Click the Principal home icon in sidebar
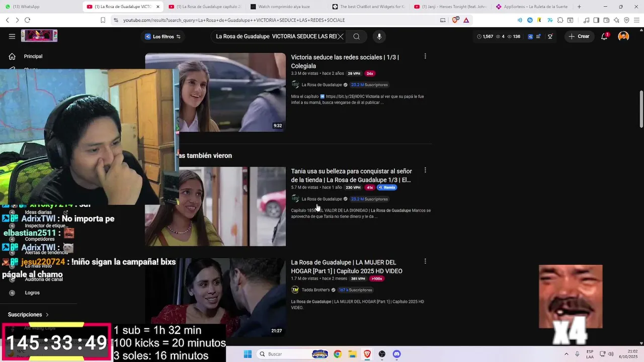The image size is (644, 362). 12,56
